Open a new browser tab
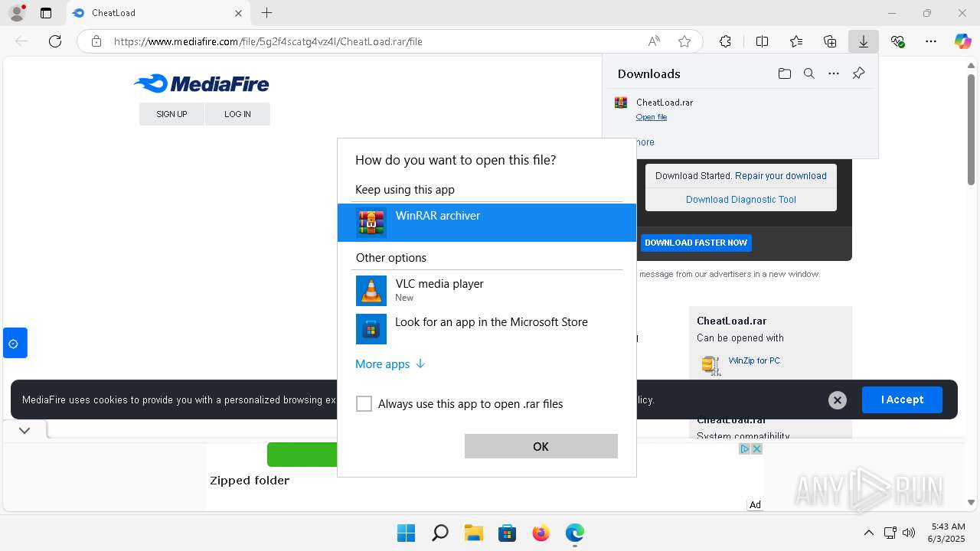Viewport: 980px width, 551px height. (266, 13)
